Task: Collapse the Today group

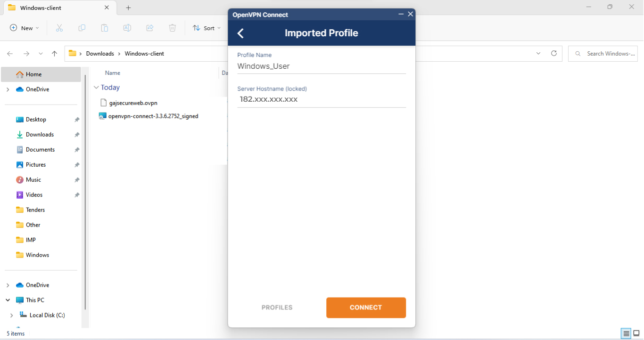Action: (96, 88)
